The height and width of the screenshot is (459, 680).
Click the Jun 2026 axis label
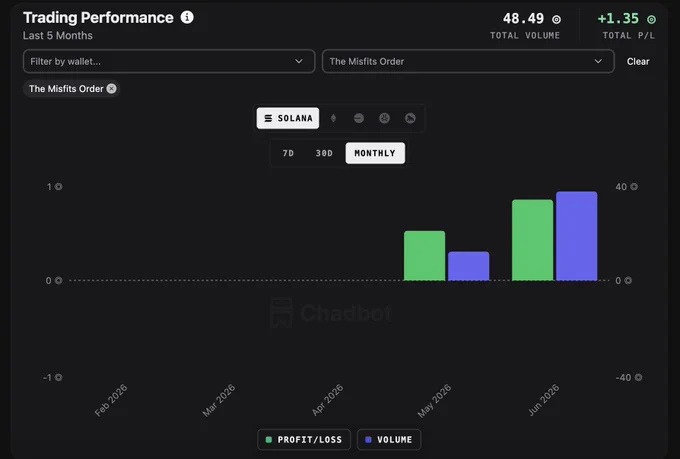[x=544, y=400]
